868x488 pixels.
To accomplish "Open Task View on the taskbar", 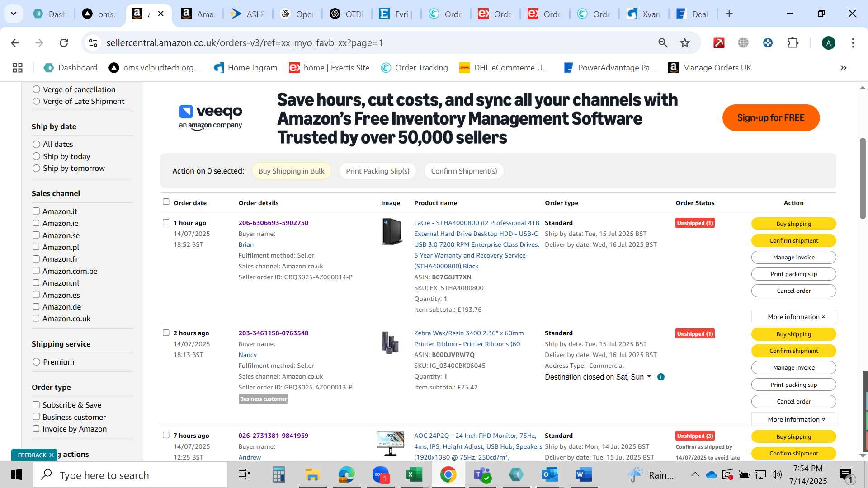I will click(244, 475).
